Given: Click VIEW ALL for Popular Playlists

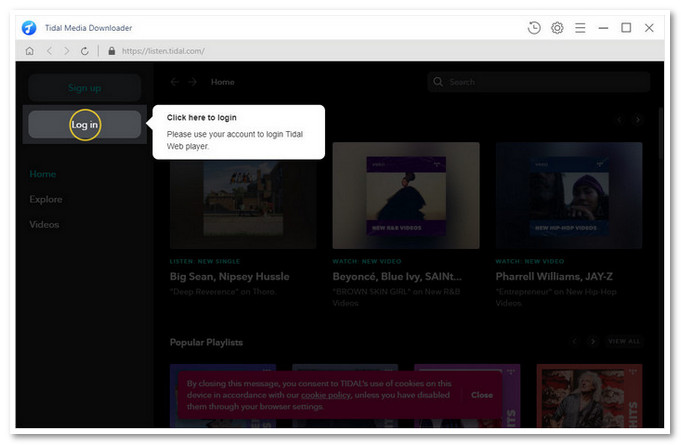Looking at the screenshot, I should click(624, 341).
